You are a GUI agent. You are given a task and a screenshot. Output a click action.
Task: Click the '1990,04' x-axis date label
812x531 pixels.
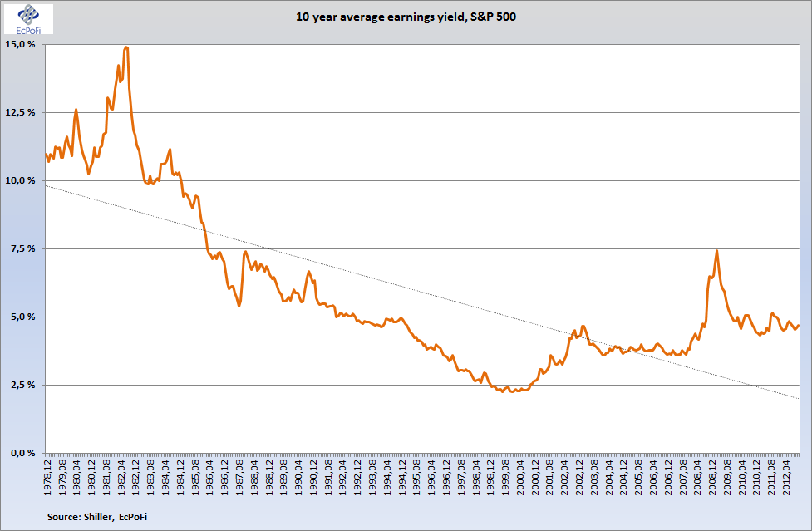[x=299, y=477]
